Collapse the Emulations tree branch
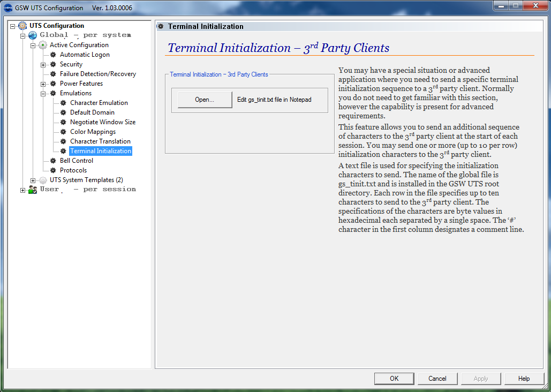Viewport: 551px width, 392px height. point(43,93)
